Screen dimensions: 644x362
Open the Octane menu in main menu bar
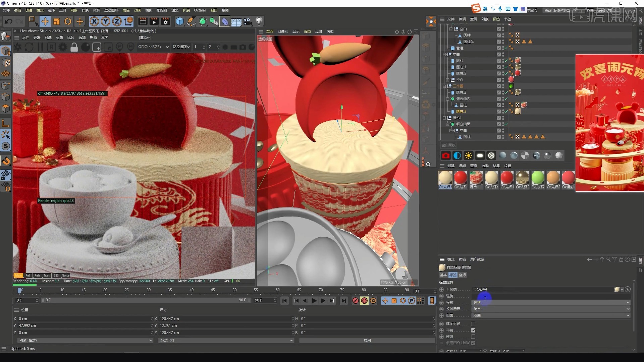pyautogui.click(x=200, y=10)
